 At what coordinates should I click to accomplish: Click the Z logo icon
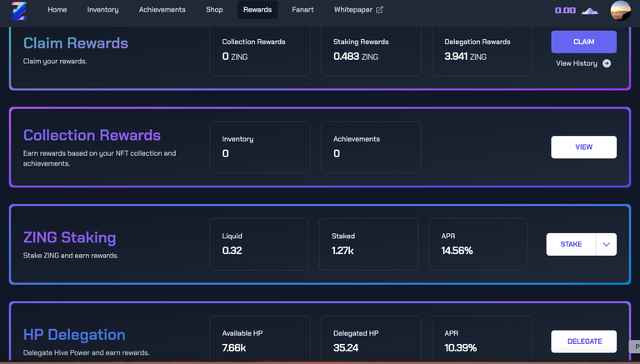[x=19, y=11]
